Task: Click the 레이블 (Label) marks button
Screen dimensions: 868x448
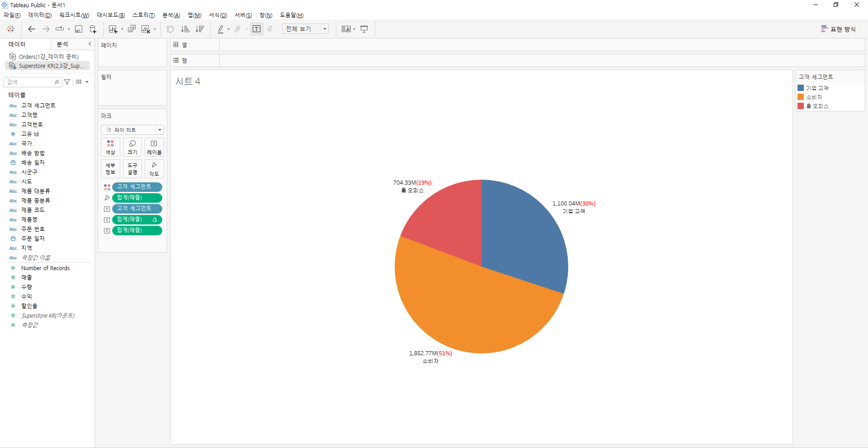Action: tap(154, 147)
